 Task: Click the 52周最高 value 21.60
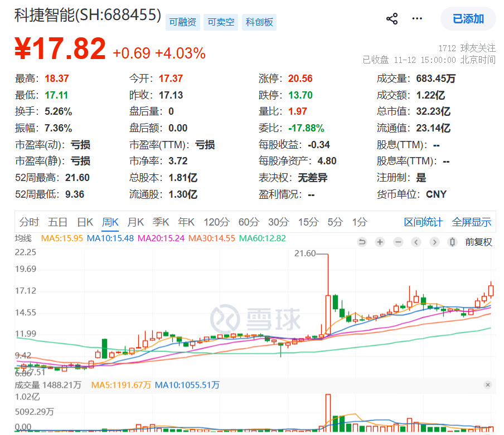coord(77,178)
